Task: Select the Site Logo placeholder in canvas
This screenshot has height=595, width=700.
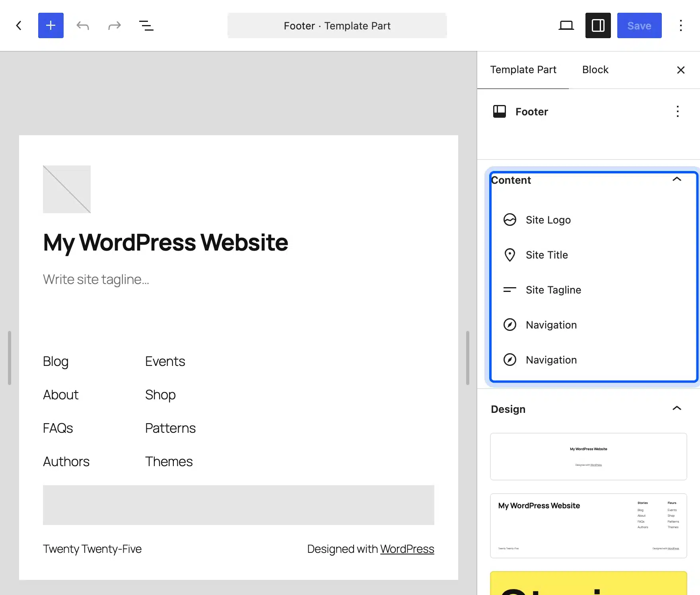Action: coord(67,189)
